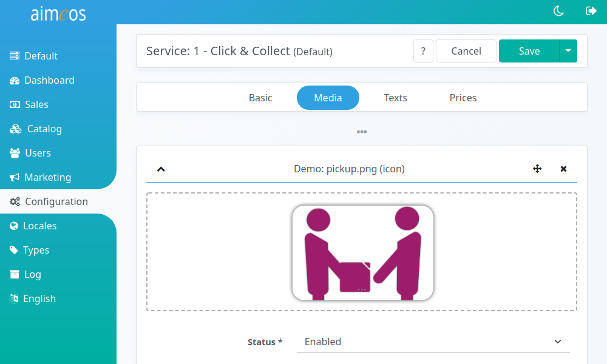Viewport: 607px width, 364px height.
Task: Open the Sales menu item
Action: point(58,104)
